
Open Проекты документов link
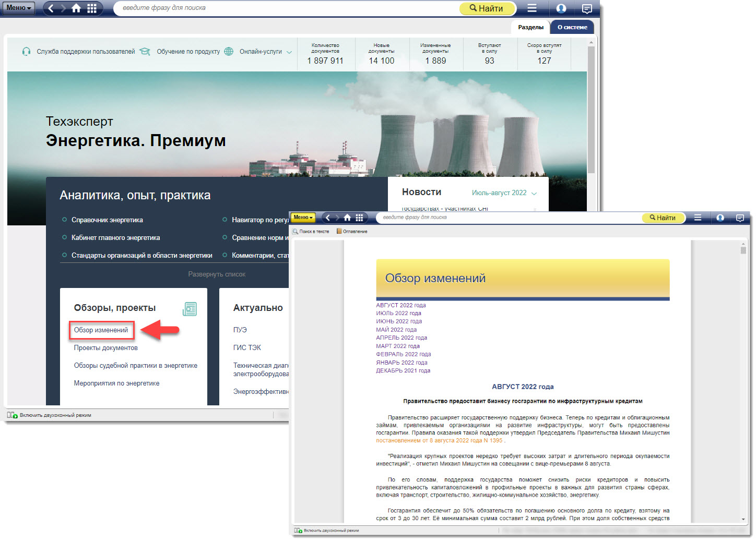point(105,348)
